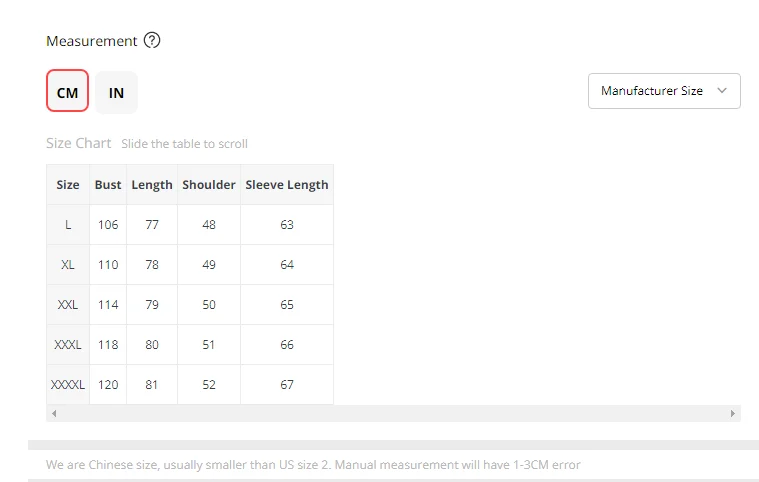759x482 pixels.
Task: Click the XXXXL bust value 120 cell
Action: pos(108,385)
